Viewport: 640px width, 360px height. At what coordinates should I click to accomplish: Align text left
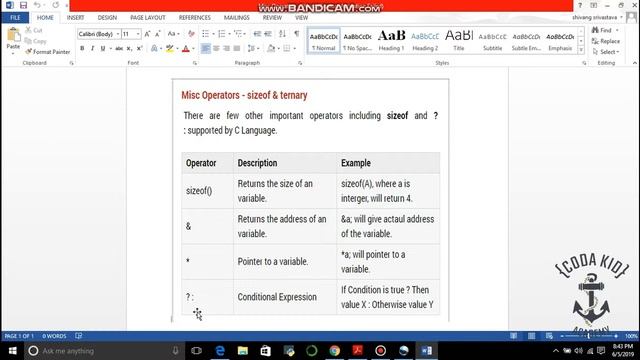click(x=206, y=48)
